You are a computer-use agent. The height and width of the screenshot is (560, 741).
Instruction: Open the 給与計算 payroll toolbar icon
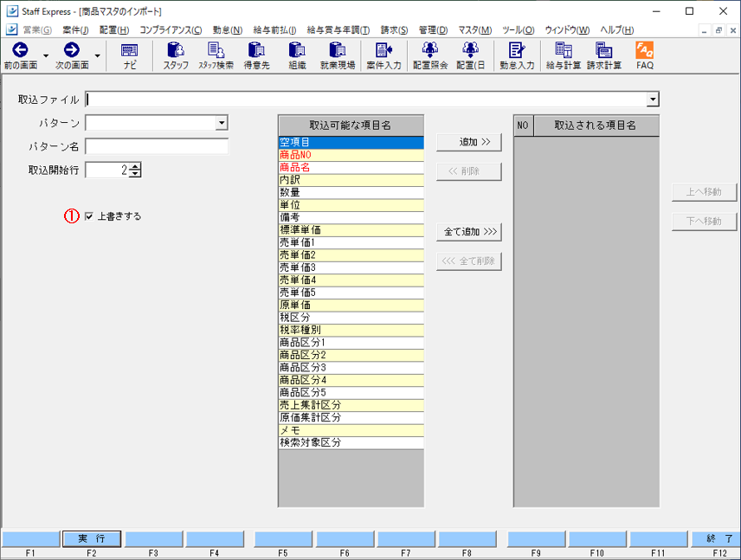tap(563, 52)
